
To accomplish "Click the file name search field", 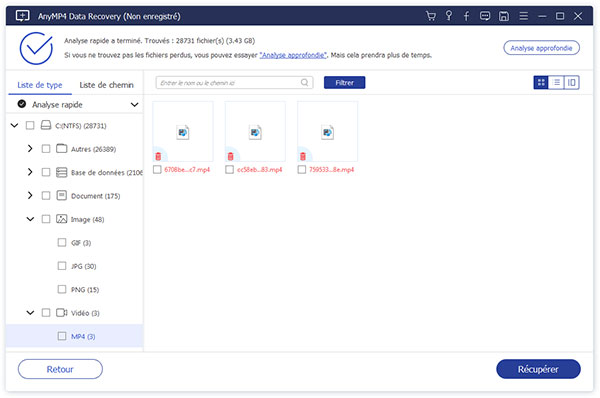I will [x=234, y=83].
